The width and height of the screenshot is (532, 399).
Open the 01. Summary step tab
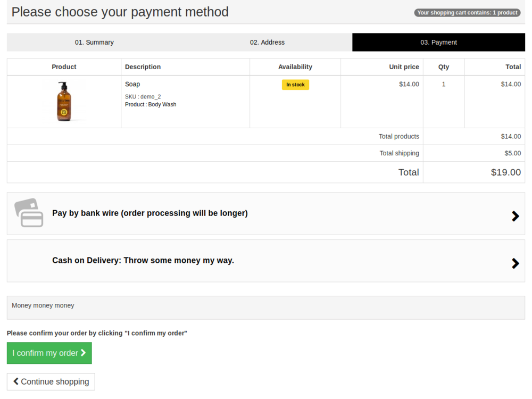[94, 43]
